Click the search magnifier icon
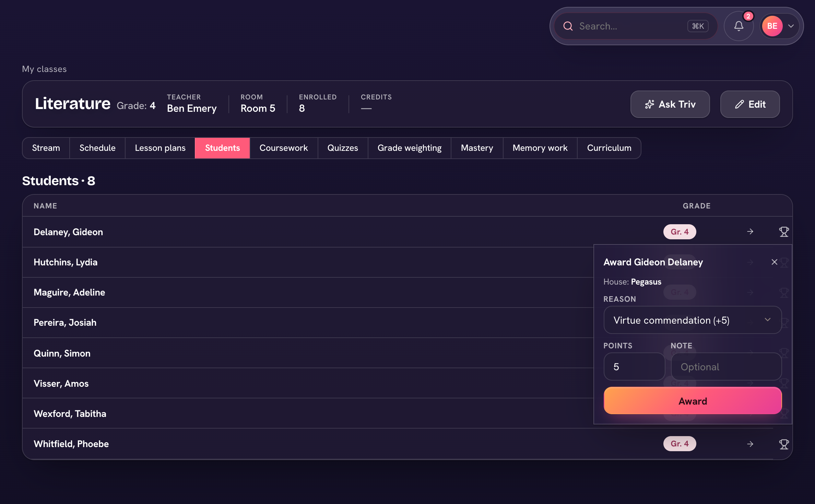815x504 pixels. 568,26
